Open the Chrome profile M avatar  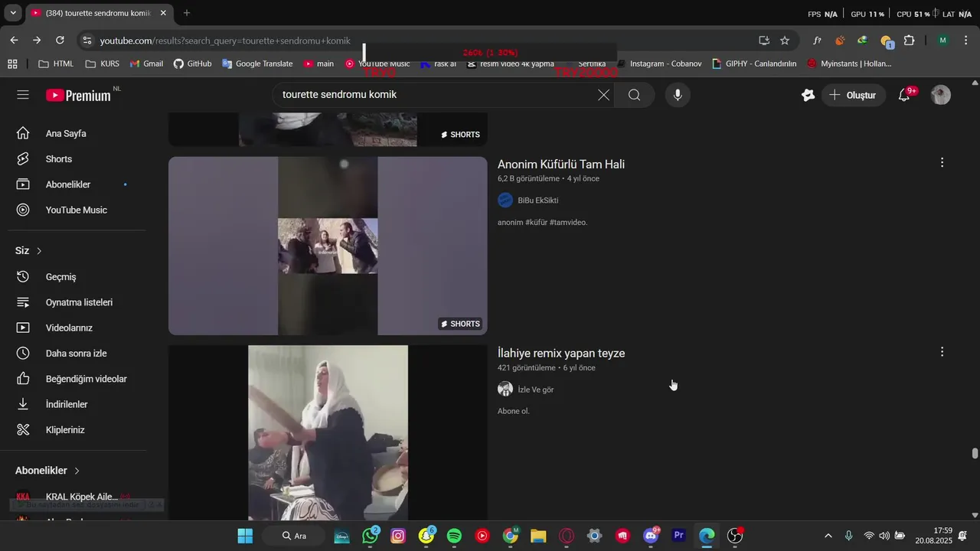pyautogui.click(x=942, y=41)
